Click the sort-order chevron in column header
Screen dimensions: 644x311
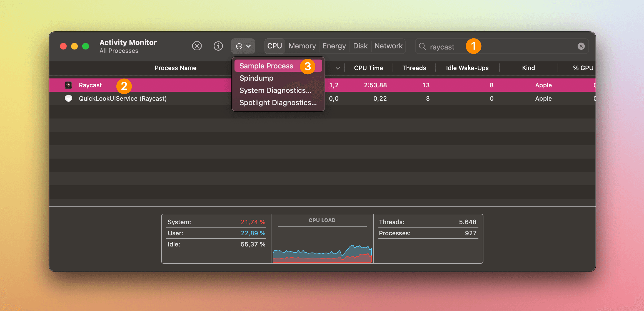click(338, 68)
